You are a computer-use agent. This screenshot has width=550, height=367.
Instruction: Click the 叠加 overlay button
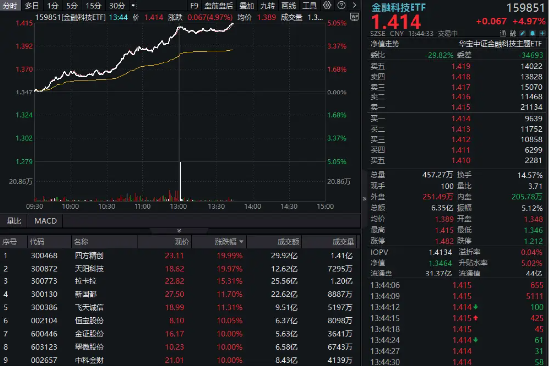247,6
